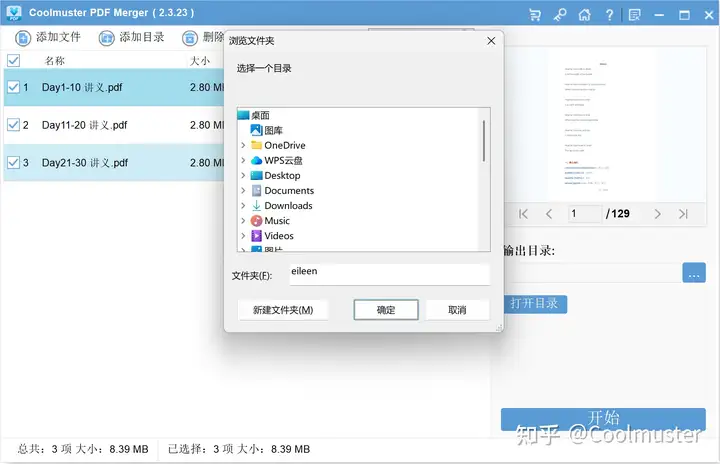Expand the Music tree node
Image resolution: width=720 pixels, height=464 pixels.
(x=243, y=221)
